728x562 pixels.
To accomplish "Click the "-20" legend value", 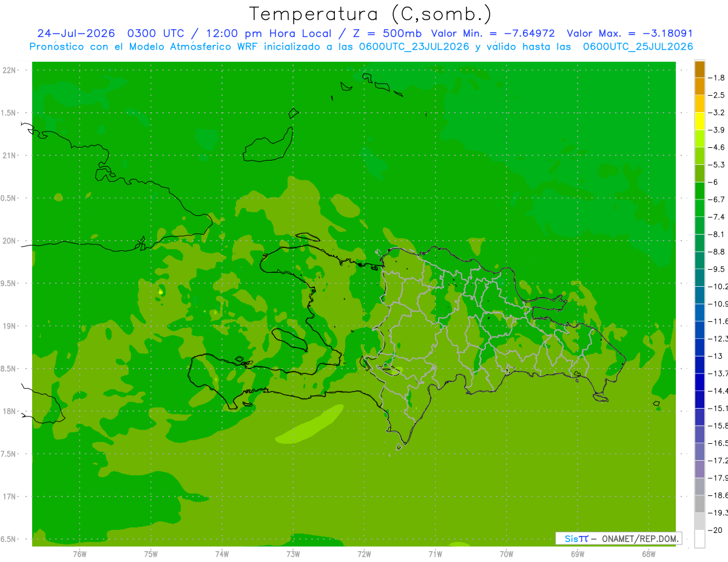I will click(716, 530).
